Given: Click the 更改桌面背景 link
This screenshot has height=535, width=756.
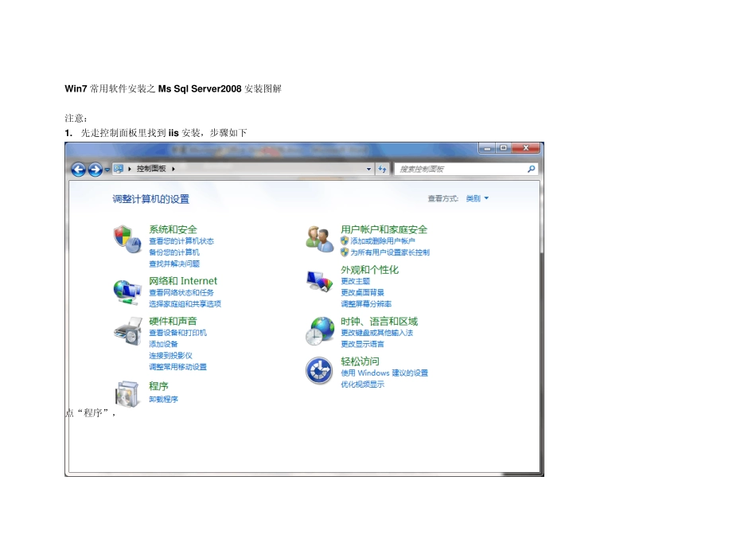Looking at the screenshot, I should point(363,293).
